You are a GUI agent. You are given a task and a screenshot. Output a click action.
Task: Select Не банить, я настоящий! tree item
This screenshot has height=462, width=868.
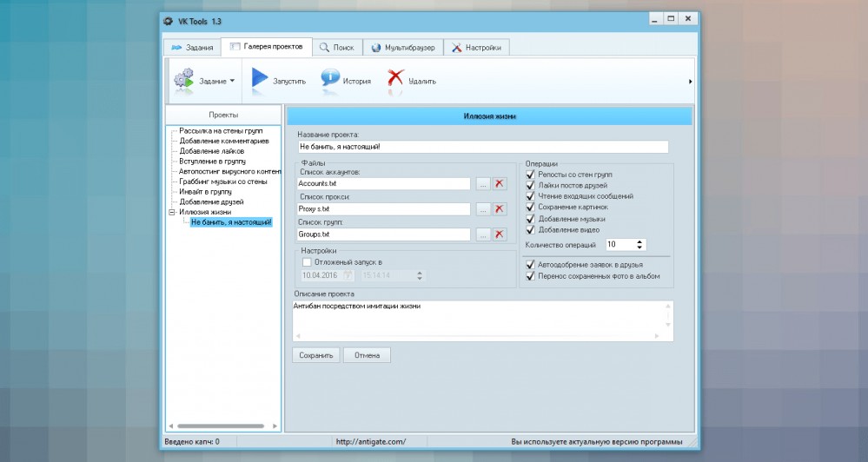tap(231, 222)
